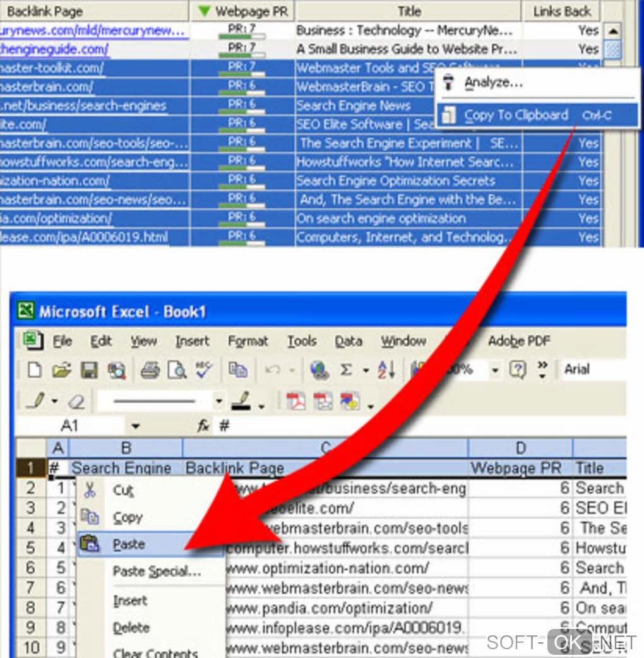
Task: Click the Adobe PDF convert and email icon
Action: [323, 402]
